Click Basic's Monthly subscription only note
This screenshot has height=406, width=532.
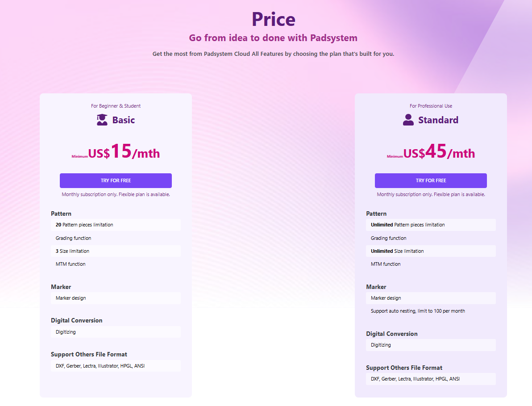(x=116, y=194)
